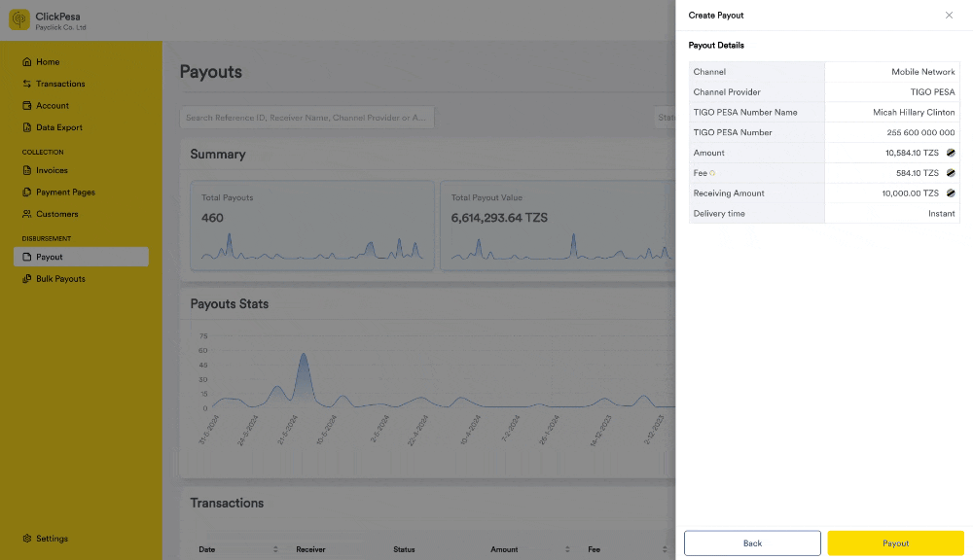This screenshot has height=560, width=973.
Task: Open Settings at sidebar bottom
Action: pyautogui.click(x=45, y=539)
